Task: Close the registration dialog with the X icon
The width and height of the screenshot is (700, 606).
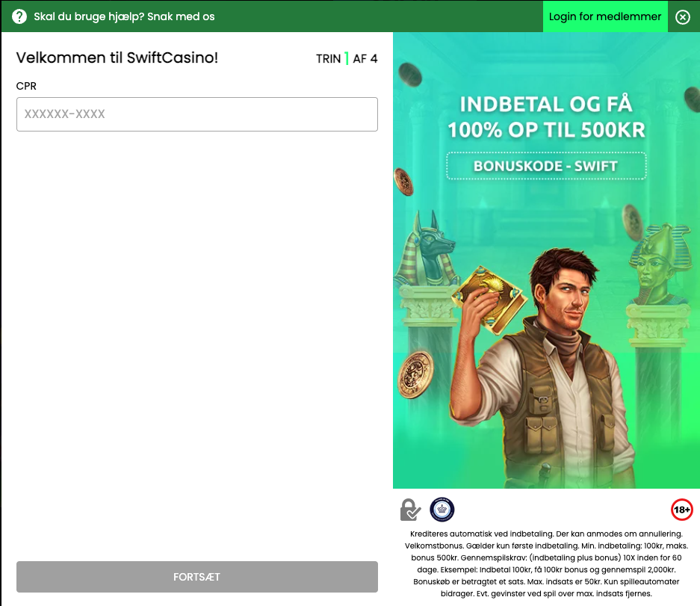Action: pyautogui.click(x=682, y=17)
